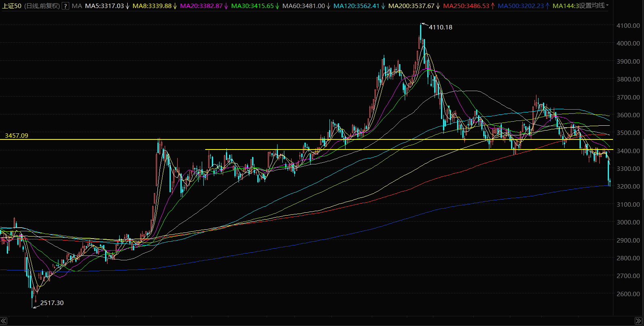Click the magenta MA20:3382.87 value

pos(201,6)
